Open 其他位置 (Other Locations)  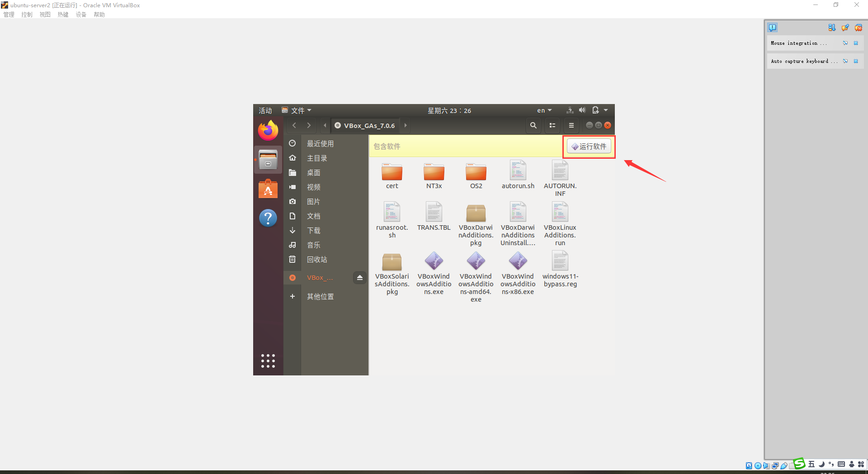tap(326, 296)
